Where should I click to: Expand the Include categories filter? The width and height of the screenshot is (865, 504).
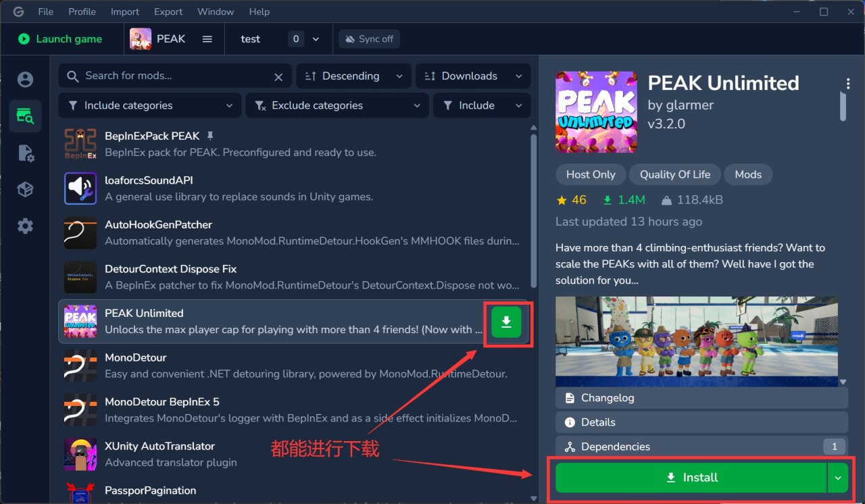coord(149,105)
